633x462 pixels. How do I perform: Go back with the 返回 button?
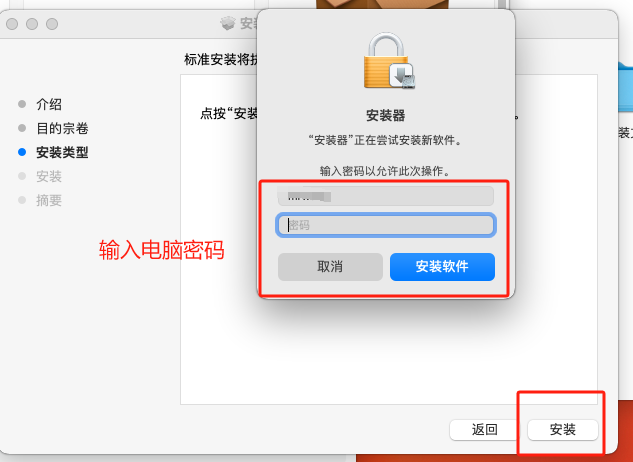(484, 430)
